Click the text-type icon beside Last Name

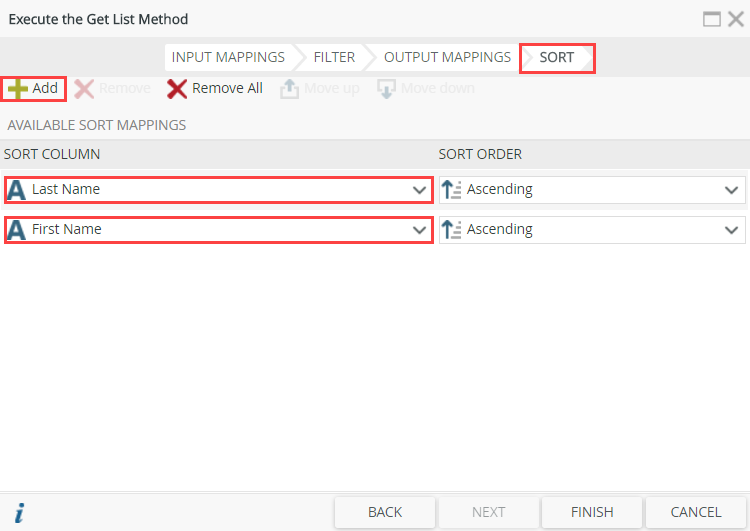(x=17, y=190)
